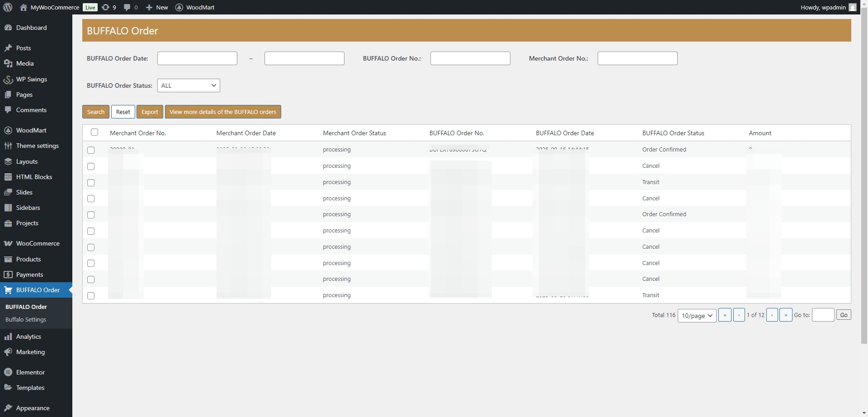Screen dimensions: 868x417
Task: Click the home icon beside MyWooCommerce
Action: coord(24,7)
